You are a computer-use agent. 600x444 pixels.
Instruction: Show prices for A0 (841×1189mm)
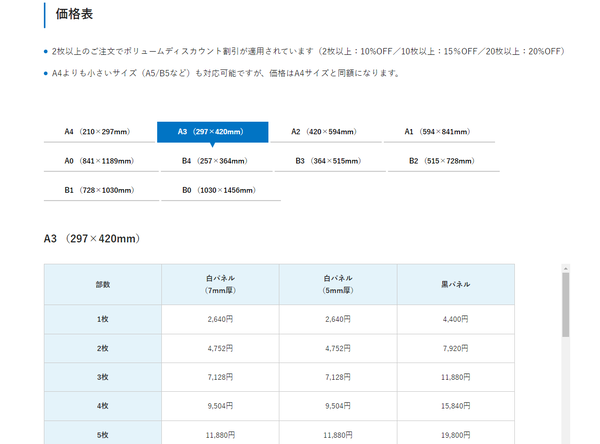click(x=101, y=161)
